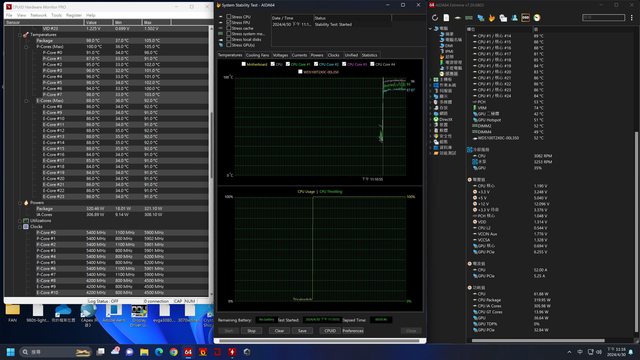Image resolution: width=640 pixels, height=360 pixels.
Task: Toggle the Stress GPU(s) checkbox
Action: (x=229, y=45)
